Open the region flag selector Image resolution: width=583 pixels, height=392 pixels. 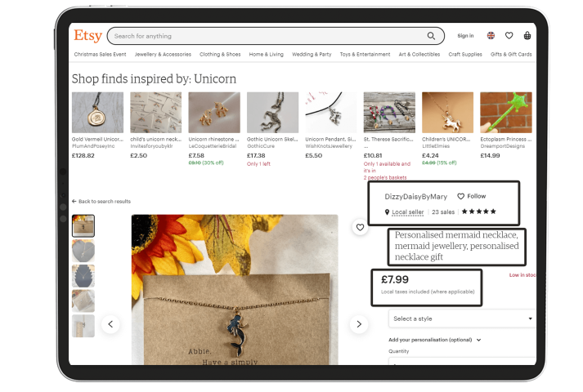coord(491,36)
